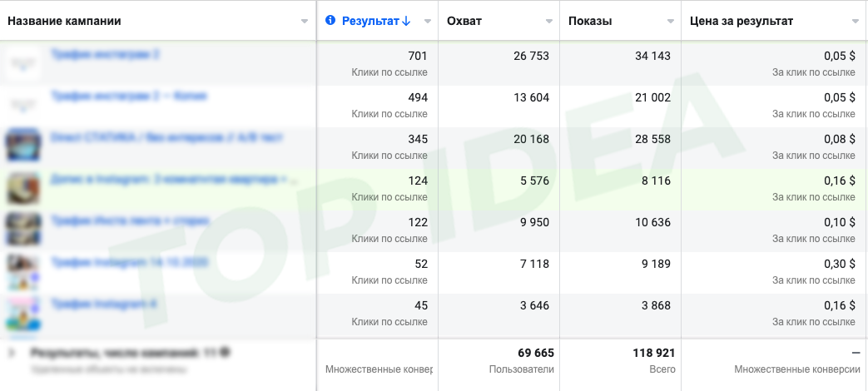Image resolution: width=868 pixels, height=391 pixels.
Task: Expand the Охват column dropdown menu
Action: pyautogui.click(x=549, y=22)
